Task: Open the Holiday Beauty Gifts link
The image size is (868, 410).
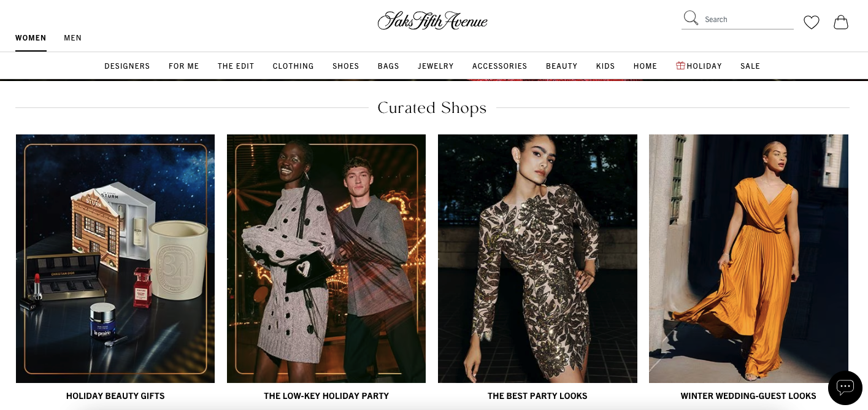Action: (115, 396)
